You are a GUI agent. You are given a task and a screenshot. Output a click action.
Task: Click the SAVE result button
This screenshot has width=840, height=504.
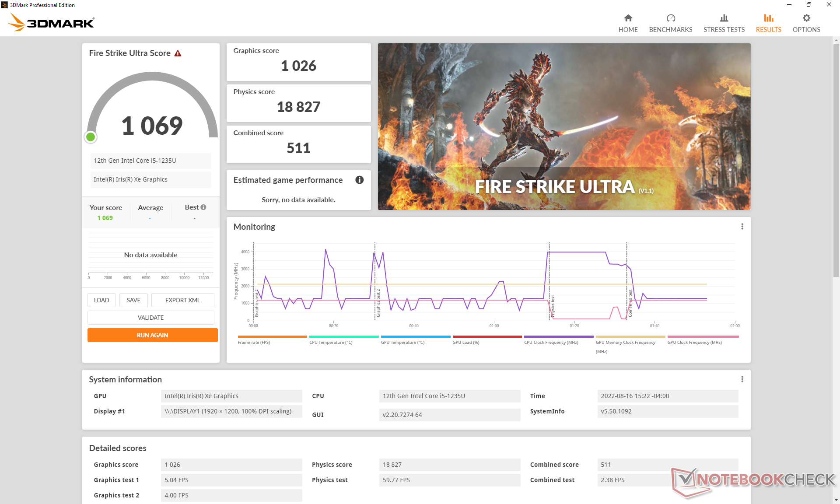point(133,300)
